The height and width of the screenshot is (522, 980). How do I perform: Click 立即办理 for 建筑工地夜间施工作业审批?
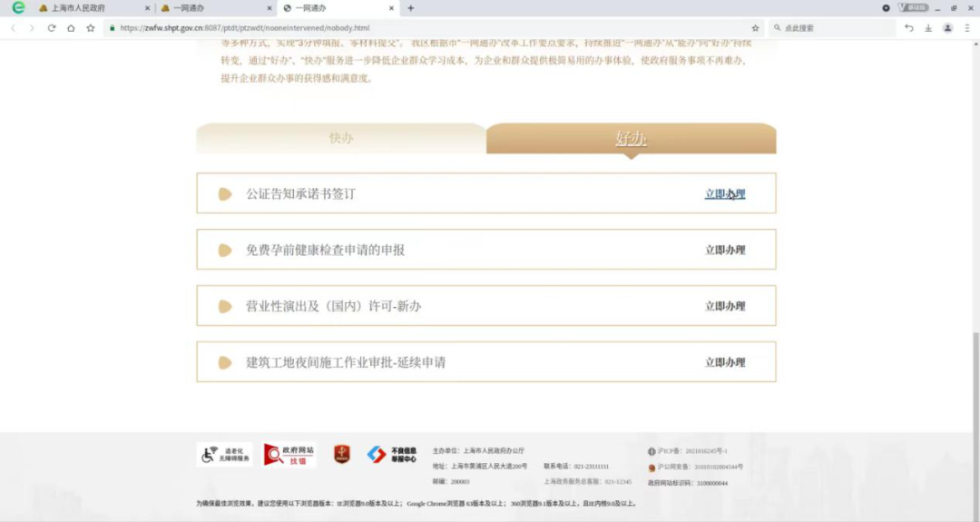[724, 363]
